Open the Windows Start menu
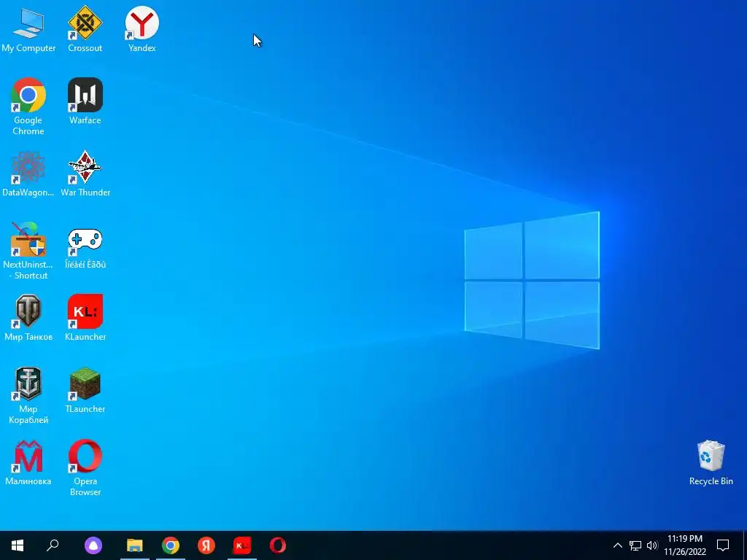 pyautogui.click(x=18, y=545)
